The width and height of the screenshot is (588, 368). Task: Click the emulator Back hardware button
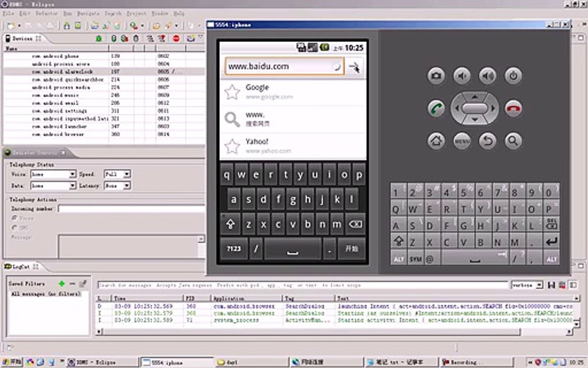tap(487, 141)
